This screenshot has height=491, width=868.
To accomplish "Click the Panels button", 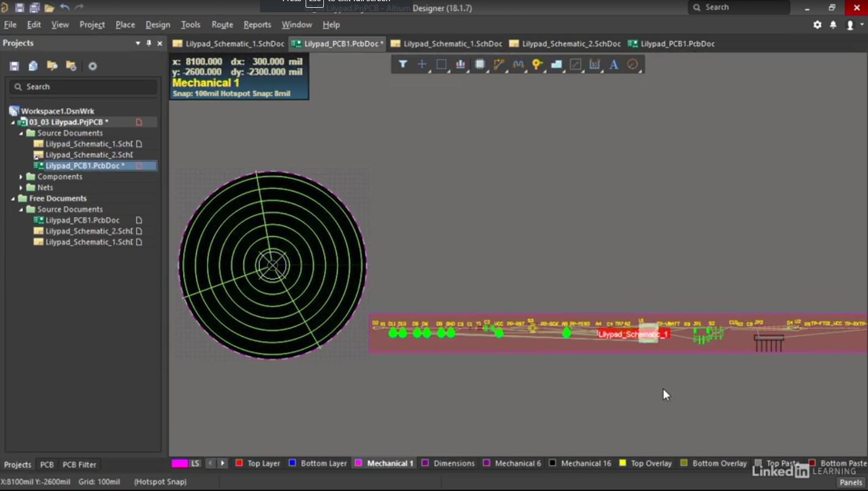I will click(x=850, y=483).
